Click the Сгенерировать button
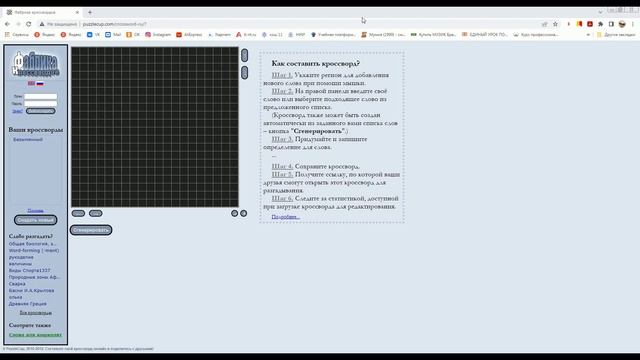The height and width of the screenshot is (360, 640). click(91, 230)
